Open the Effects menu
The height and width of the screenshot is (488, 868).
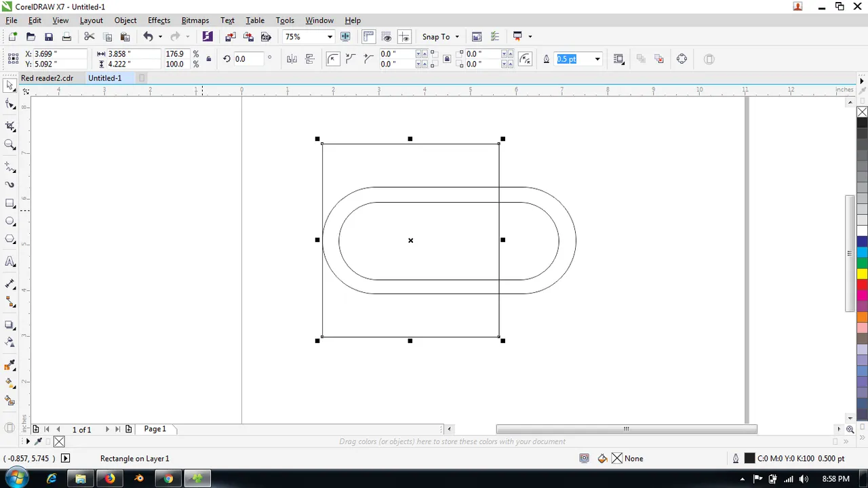pos(159,20)
